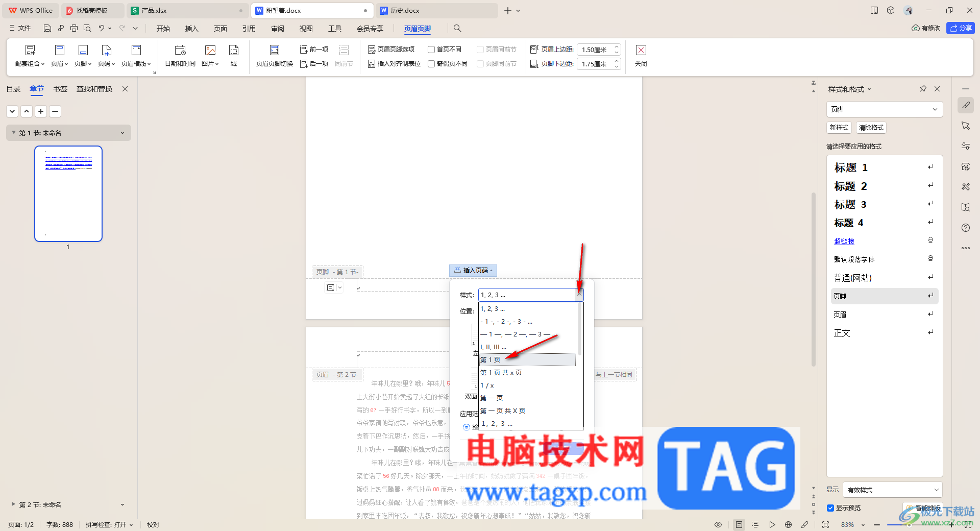Open Print Preview from quick access toolbar
The image size is (980, 531).
pos(87,29)
